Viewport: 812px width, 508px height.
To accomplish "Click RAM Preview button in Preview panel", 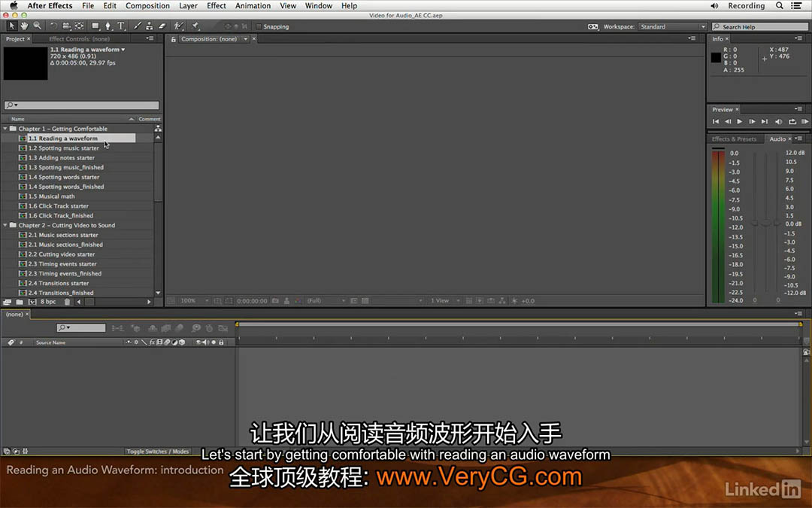I will [804, 121].
